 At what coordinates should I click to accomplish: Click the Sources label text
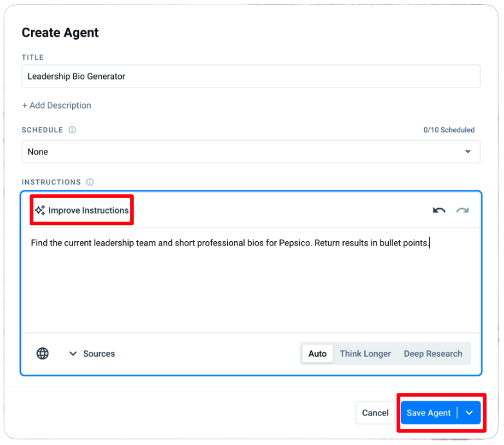pyautogui.click(x=99, y=354)
